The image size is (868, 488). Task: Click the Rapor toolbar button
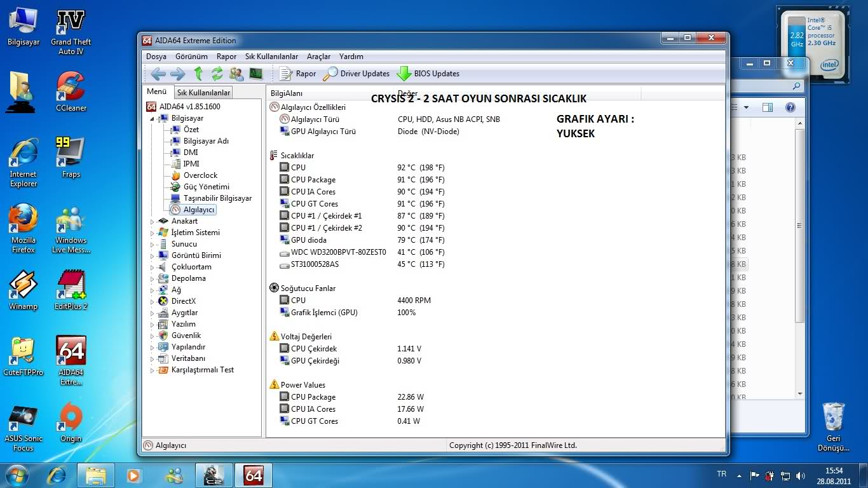(x=297, y=74)
